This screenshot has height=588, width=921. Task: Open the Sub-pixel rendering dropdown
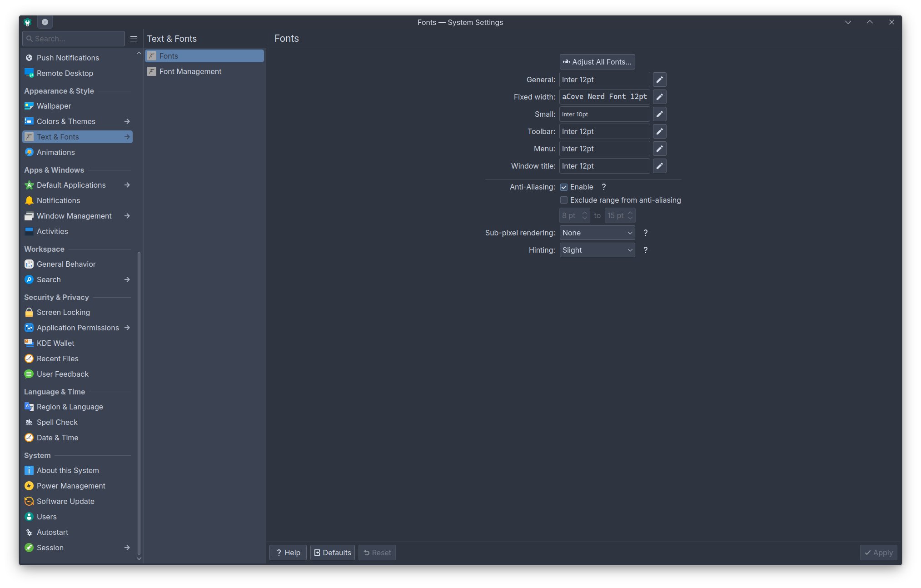(597, 233)
